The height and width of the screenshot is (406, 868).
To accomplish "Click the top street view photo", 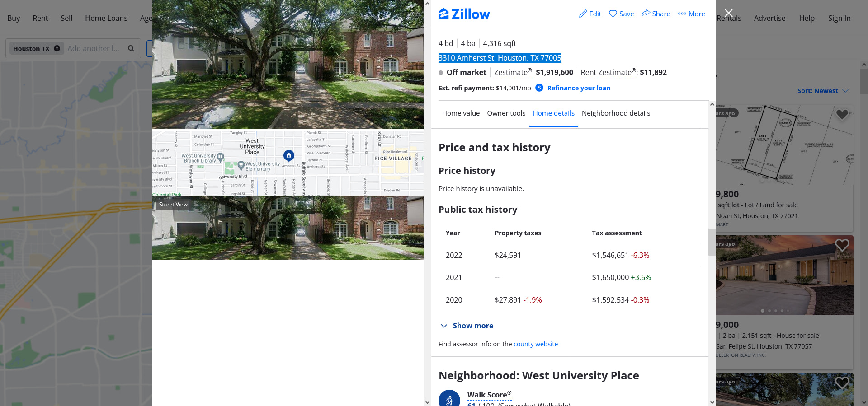I will tap(288, 65).
